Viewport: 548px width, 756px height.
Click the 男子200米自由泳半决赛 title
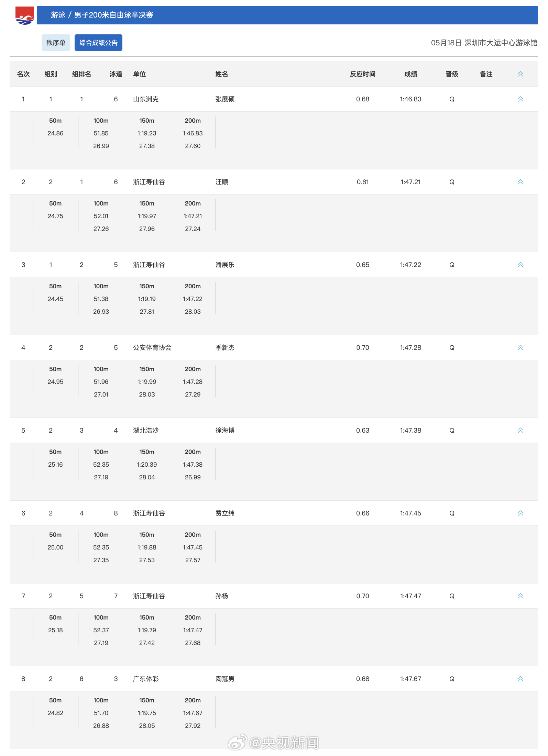[114, 15]
